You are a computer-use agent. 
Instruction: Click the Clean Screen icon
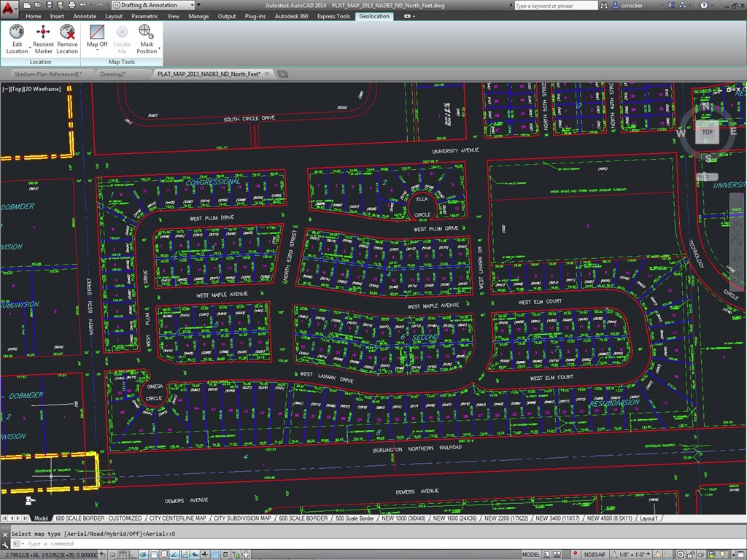click(741, 554)
